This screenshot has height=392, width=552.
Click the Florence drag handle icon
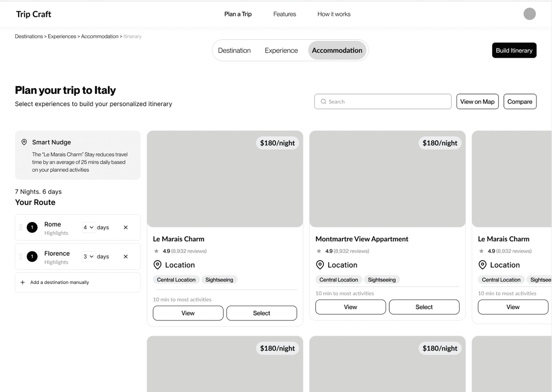(21, 257)
